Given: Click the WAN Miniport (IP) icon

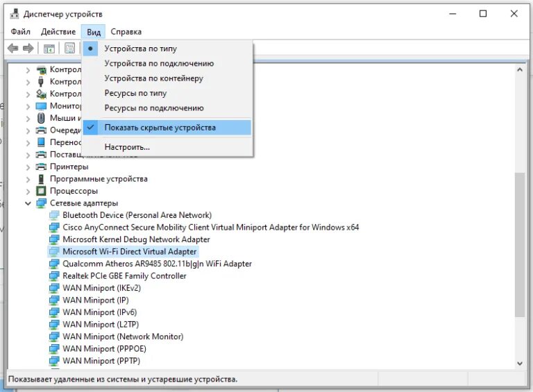Looking at the screenshot, I should [x=54, y=300].
